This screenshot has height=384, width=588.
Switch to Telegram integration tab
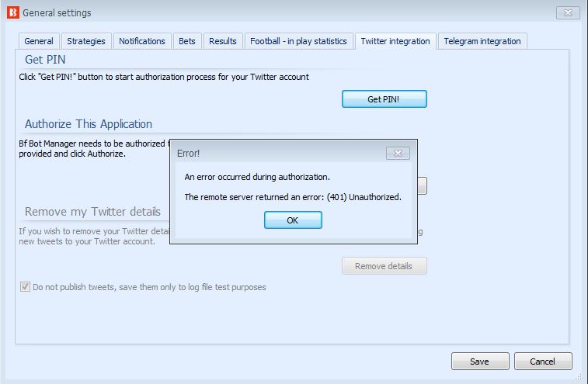(x=482, y=41)
